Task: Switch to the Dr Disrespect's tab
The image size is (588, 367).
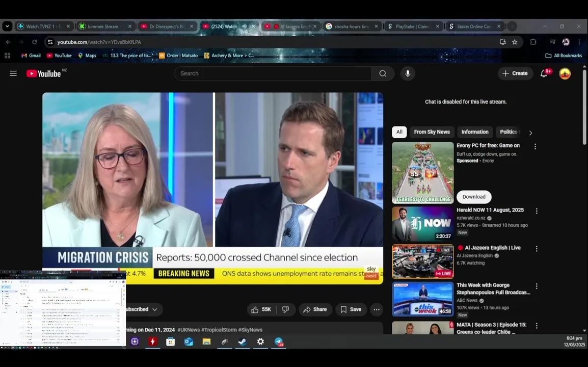Action: pyautogui.click(x=168, y=27)
